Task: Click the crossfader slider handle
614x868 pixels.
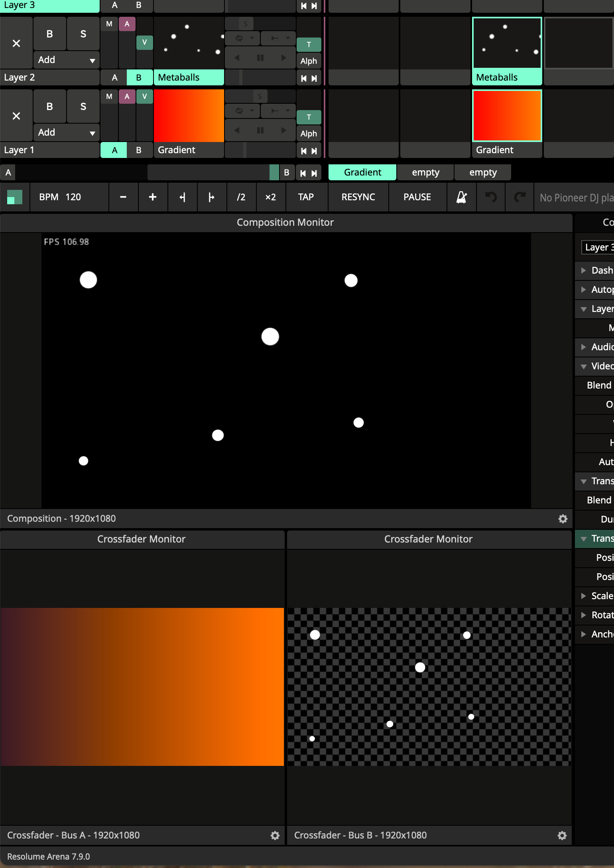Action: click(274, 172)
